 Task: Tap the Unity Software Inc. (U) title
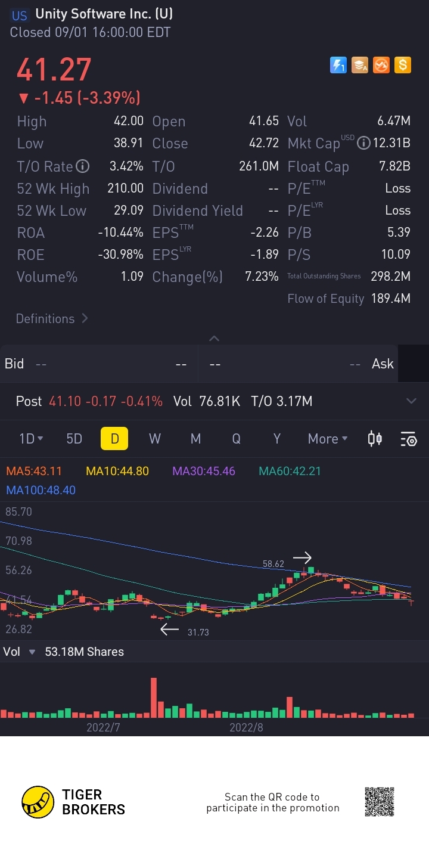click(104, 14)
